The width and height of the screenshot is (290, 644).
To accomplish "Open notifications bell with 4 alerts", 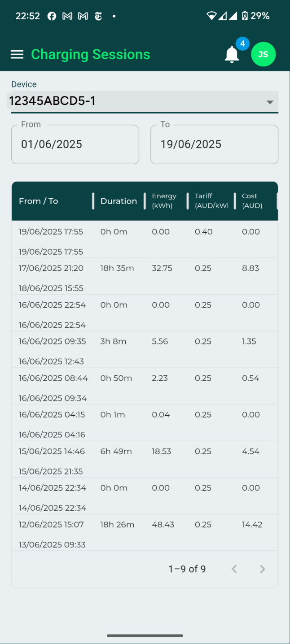I will tap(232, 55).
